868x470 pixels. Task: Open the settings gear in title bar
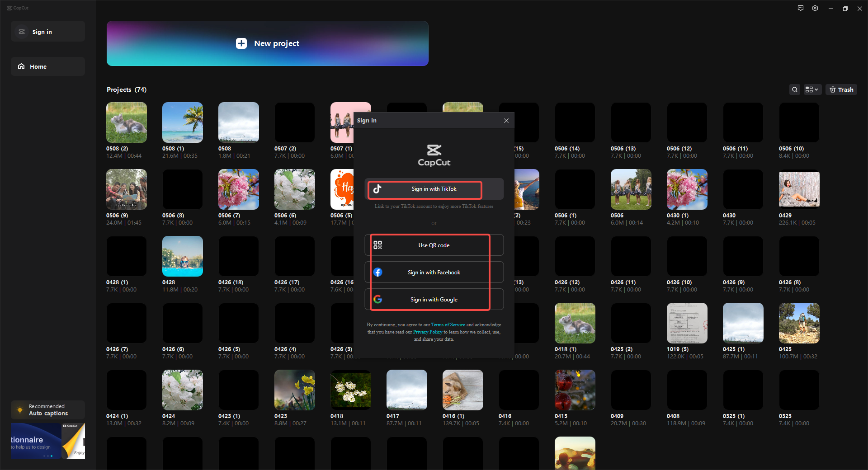pyautogui.click(x=815, y=8)
